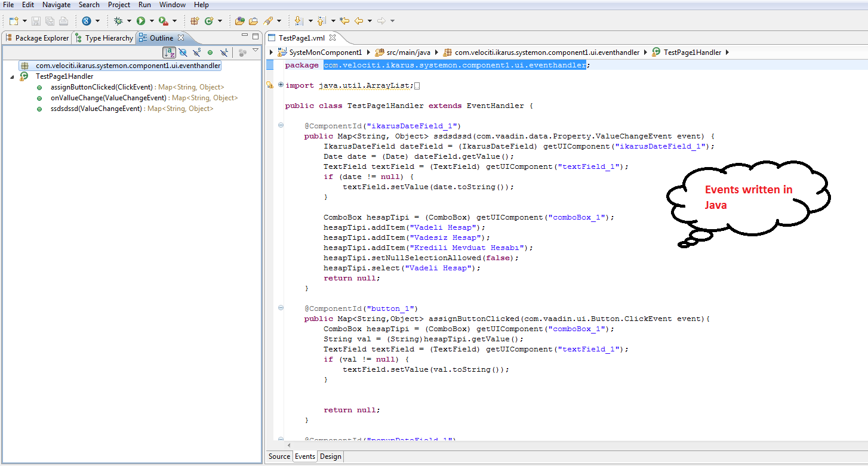The image size is (868, 466).
Task: Click the Run Coverage icon with red toolbox
Action: (x=163, y=21)
